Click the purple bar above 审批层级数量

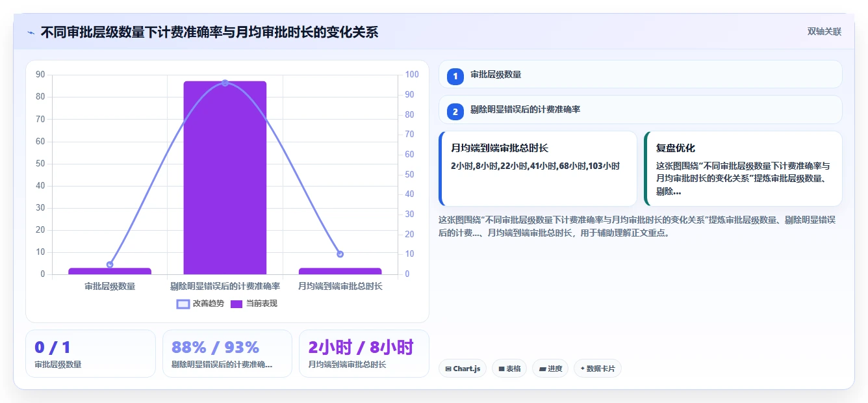110,271
